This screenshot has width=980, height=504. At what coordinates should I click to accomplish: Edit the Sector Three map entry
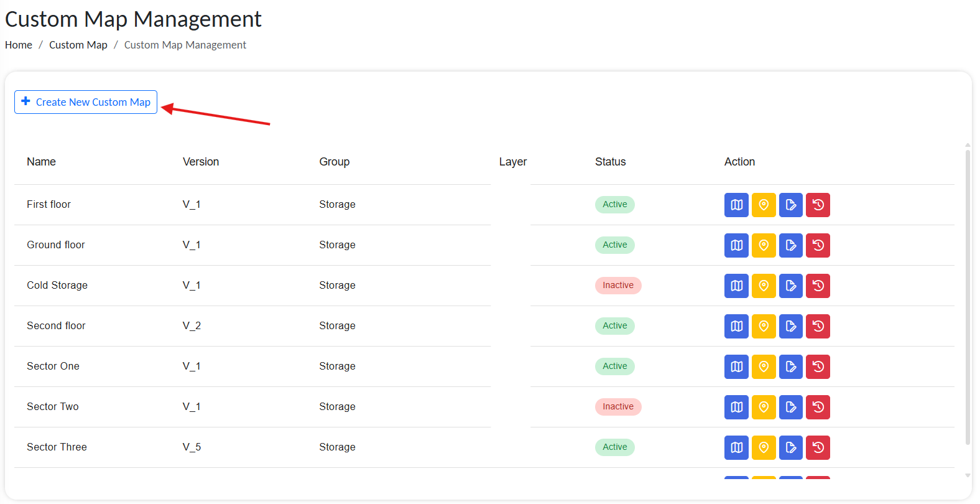(791, 447)
